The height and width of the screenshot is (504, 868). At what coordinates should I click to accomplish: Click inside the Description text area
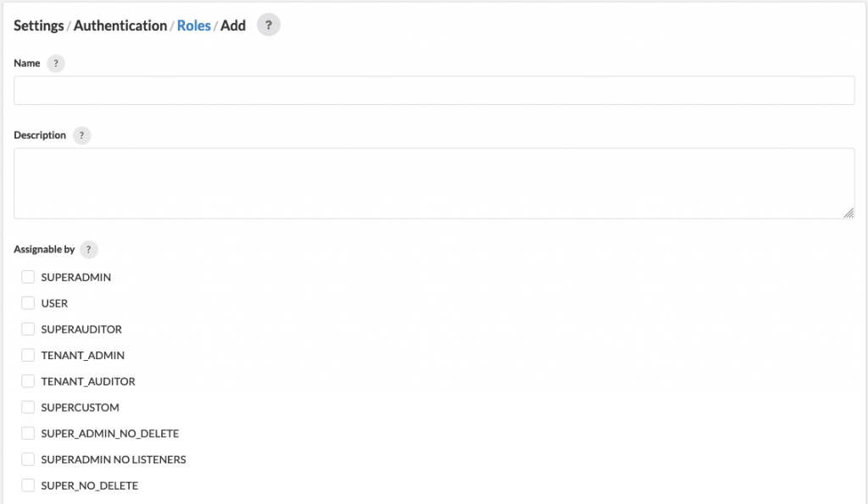434,183
